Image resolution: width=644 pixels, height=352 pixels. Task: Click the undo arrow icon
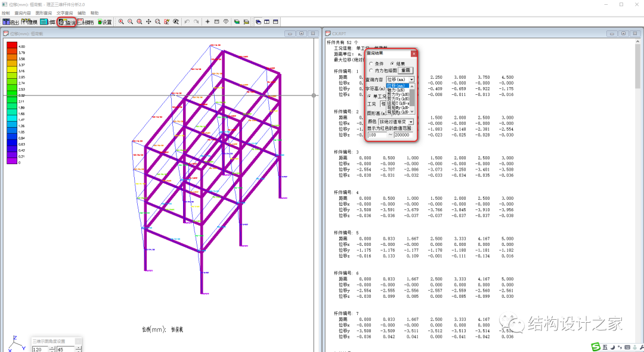click(187, 21)
